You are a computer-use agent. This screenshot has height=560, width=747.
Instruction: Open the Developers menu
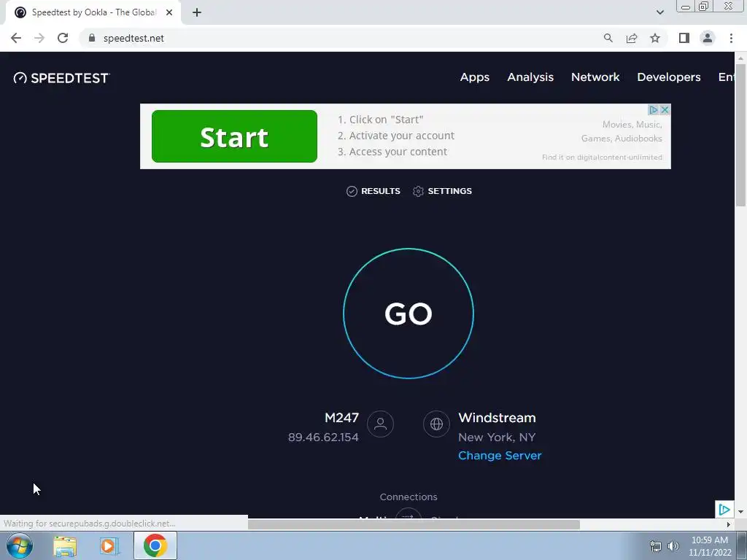coord(668,77)
